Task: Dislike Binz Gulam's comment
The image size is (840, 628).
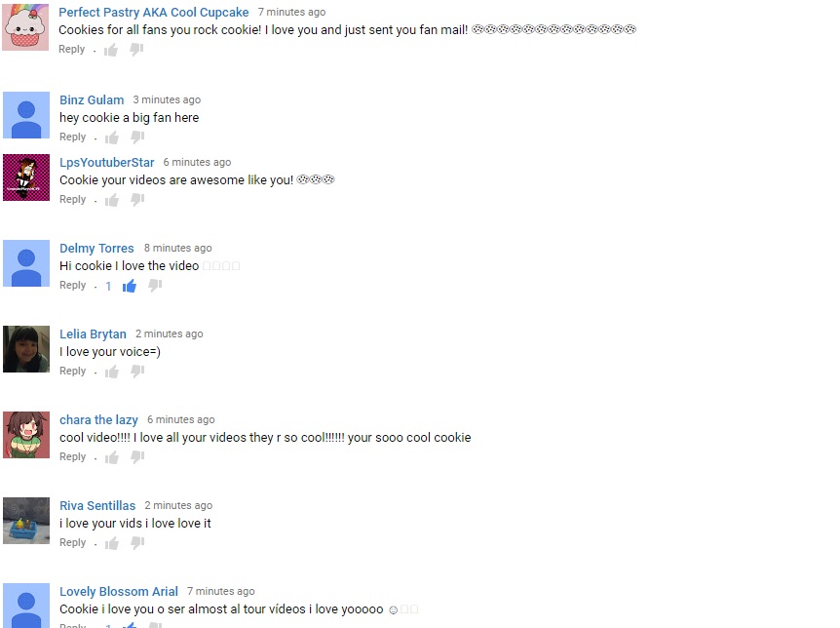Action: pos(137,137)
